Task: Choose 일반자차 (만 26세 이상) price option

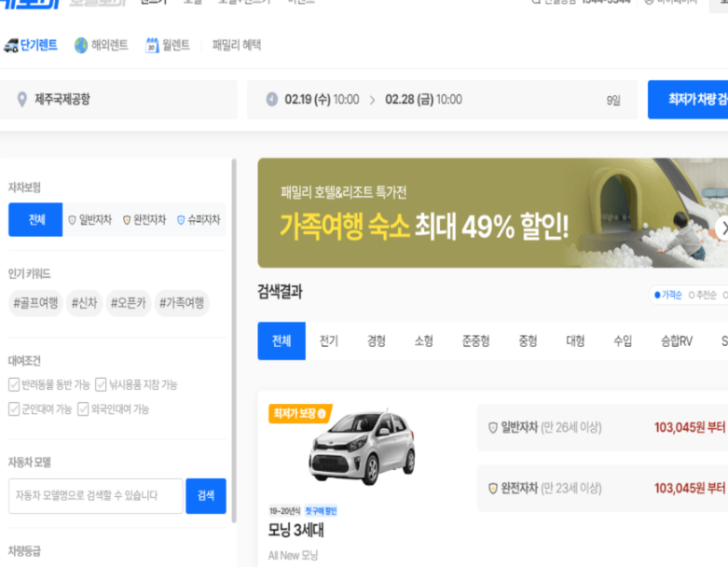Action: coord(602,428)
